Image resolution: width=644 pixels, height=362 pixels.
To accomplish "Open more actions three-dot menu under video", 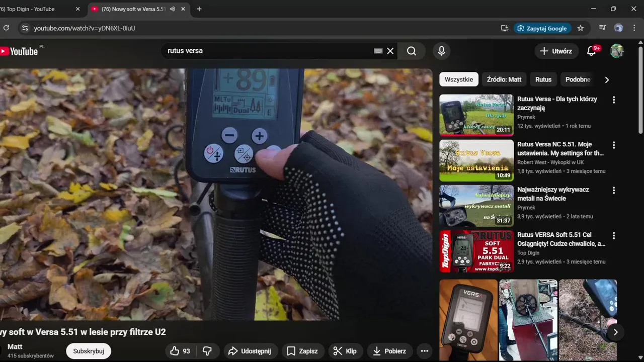I will coord(425,351).
